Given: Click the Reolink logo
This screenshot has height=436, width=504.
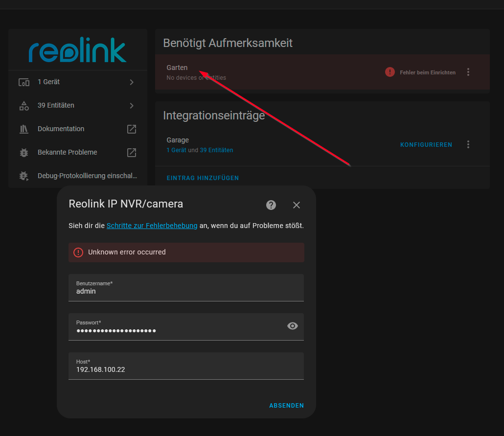Looking at the screenshot, I should tap(77, 49).
